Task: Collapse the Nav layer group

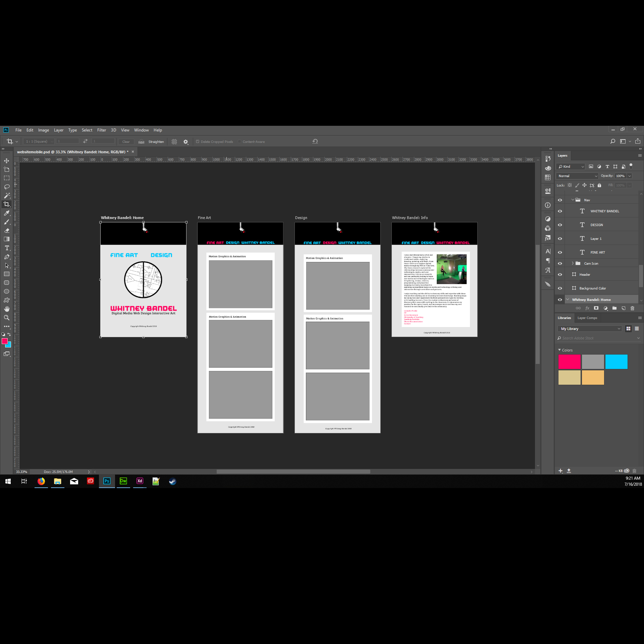Action: coord(573,200)
